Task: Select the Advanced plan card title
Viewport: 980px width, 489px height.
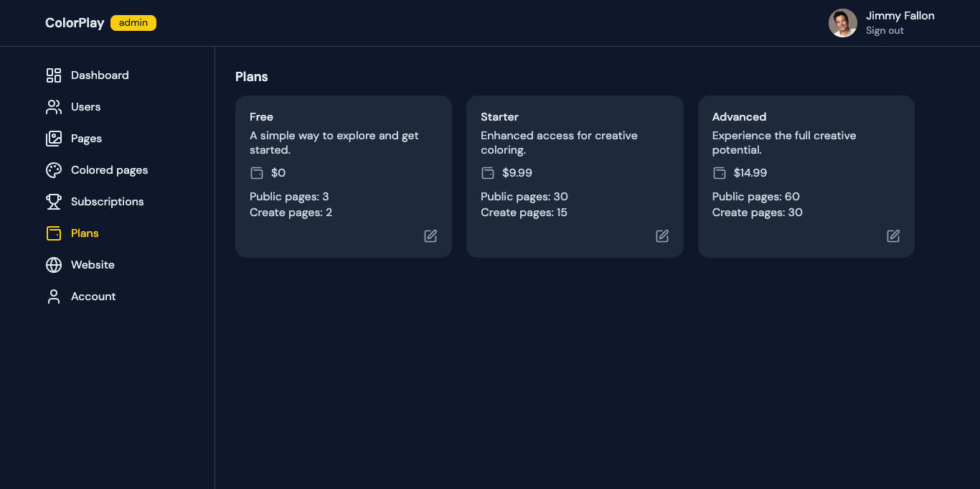Action: click(739, 117)
